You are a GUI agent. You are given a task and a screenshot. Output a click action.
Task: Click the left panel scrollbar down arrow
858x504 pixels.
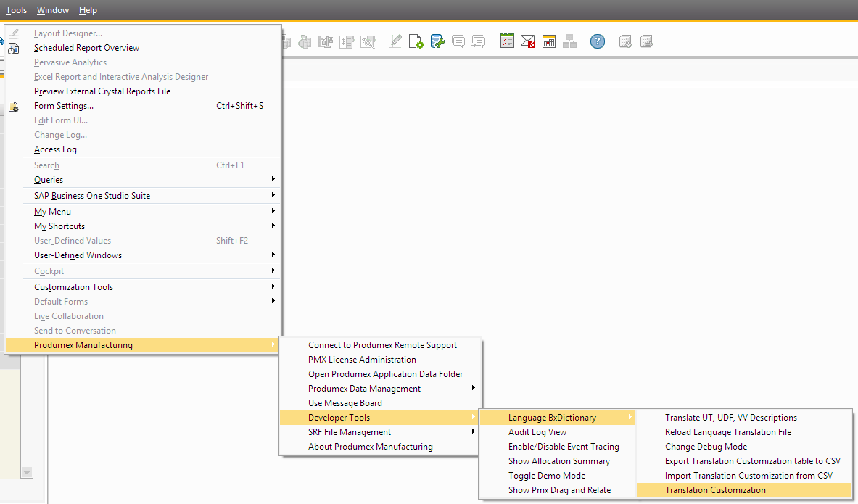(27, 473)
